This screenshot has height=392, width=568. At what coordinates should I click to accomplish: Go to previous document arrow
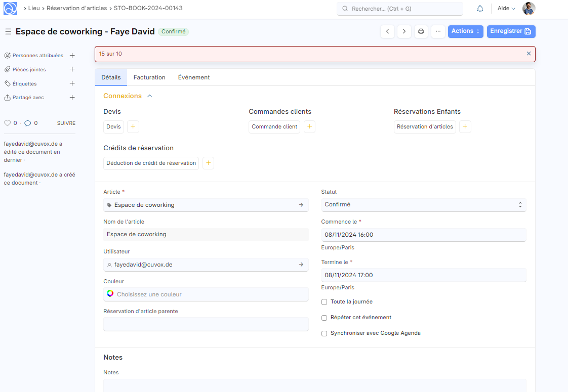(387, 31)
